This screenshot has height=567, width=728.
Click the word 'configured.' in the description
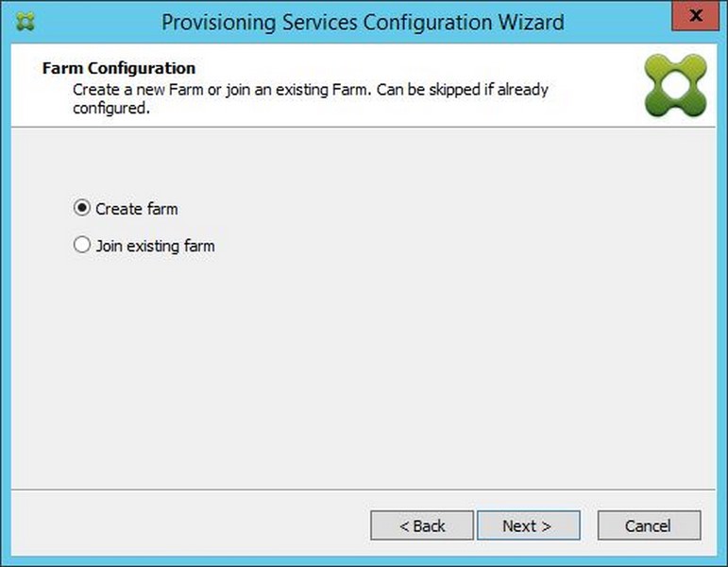tap(111, 109)
